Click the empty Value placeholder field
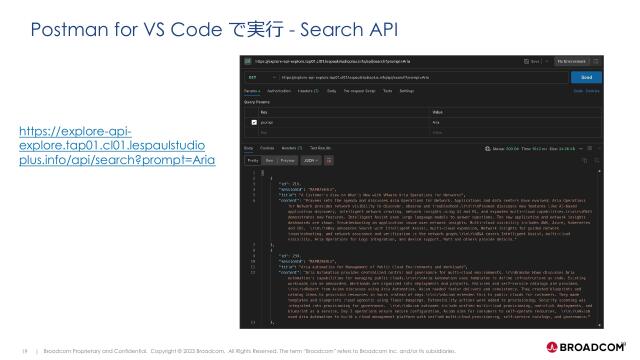 516,132
